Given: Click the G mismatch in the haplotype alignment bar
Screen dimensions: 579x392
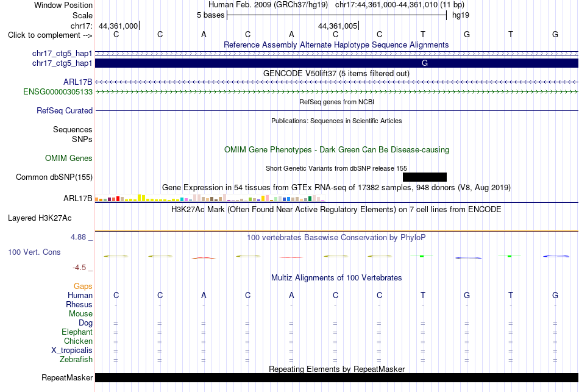Looking at the screenshot, I should [425, 63].
